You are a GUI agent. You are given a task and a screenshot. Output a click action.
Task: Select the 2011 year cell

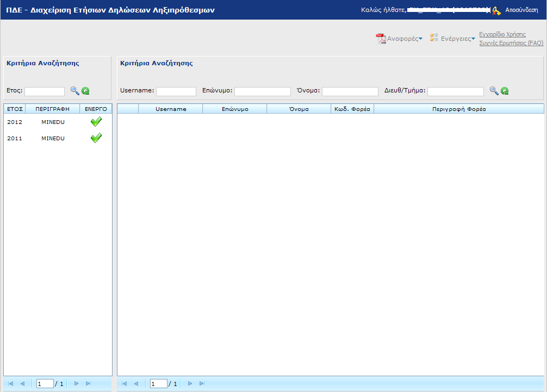(15, 139)
